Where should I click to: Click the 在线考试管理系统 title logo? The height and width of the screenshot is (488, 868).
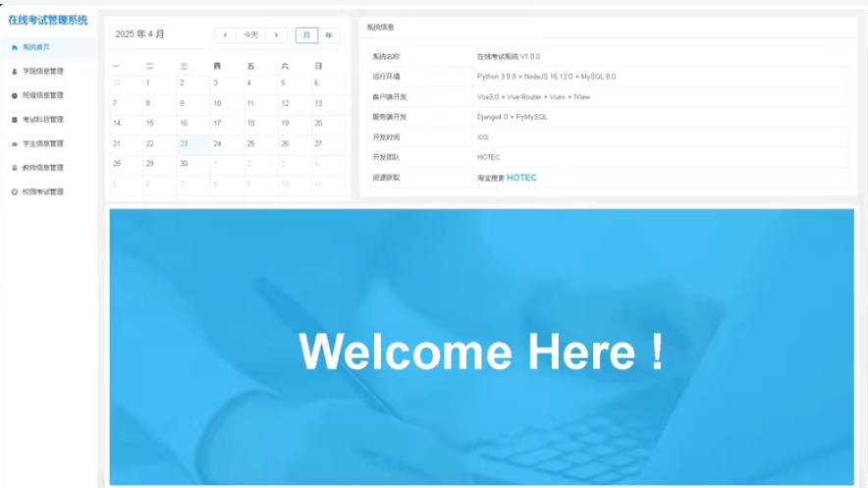(47, 21)
